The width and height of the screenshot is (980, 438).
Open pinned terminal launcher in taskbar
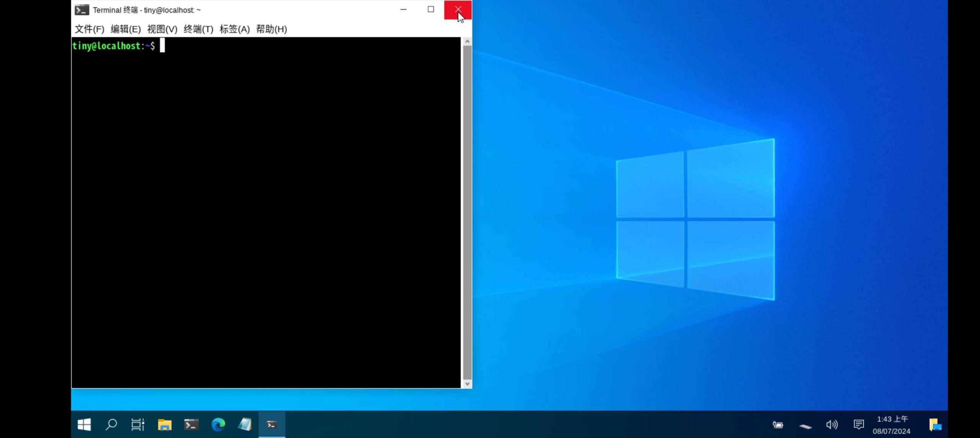[191, 424]
